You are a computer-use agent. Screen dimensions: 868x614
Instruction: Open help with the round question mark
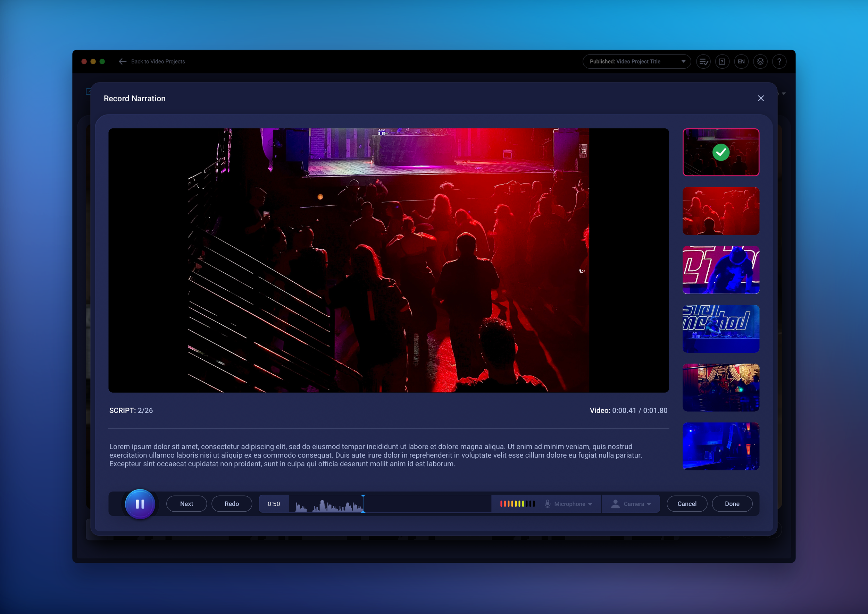[x=779, y=62]
